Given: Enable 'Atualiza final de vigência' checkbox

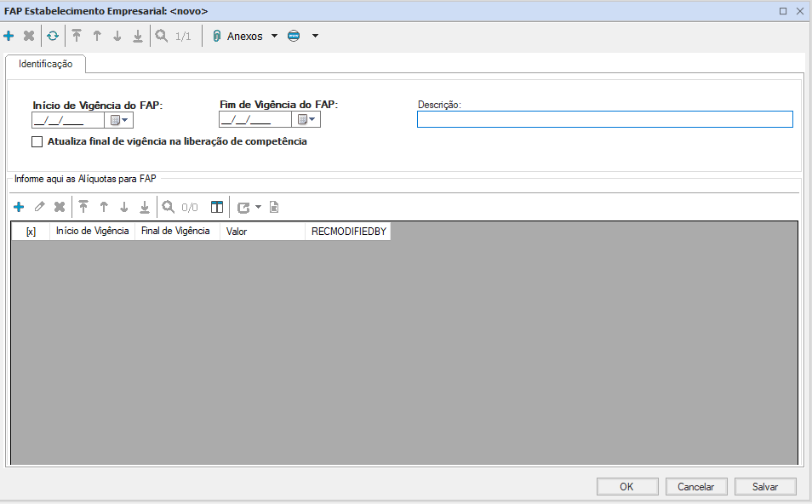Looking at the screenshot, I should coord(37,142).
